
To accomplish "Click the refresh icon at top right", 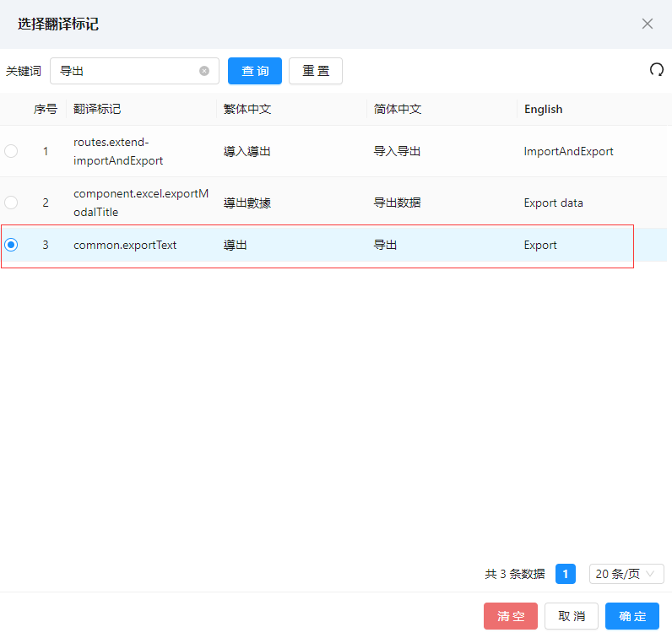I will tap(656, 70).
